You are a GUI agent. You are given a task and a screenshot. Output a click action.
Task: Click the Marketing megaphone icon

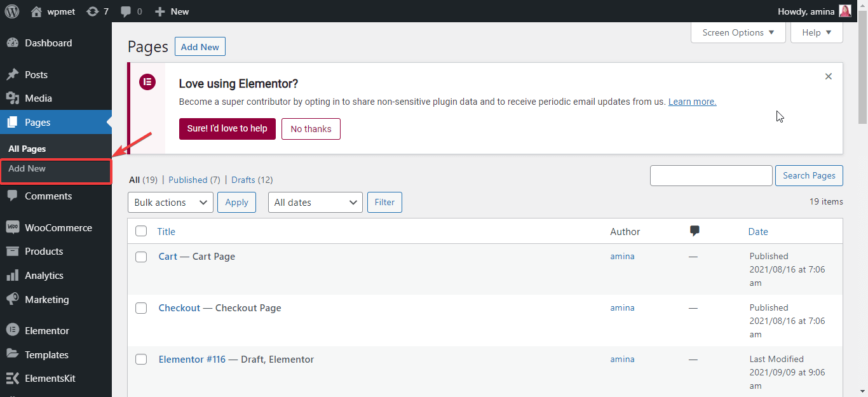pos(12,299)
